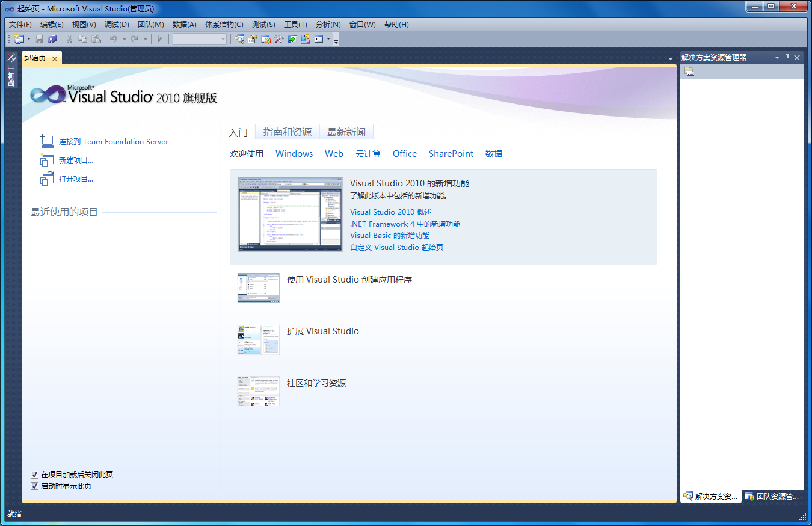This screenshot has height=526, width=812.
Task: Expand 使用 Visual Studio 创建应用程序 item
Action: click(349, 280)
